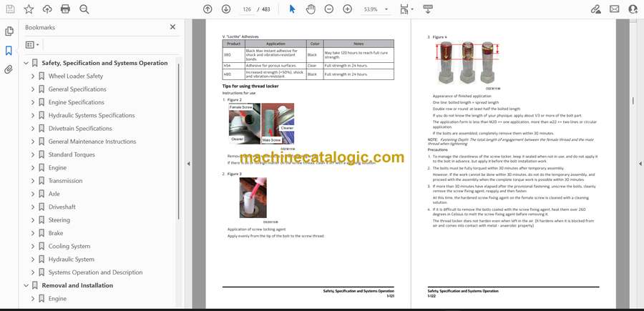This screenshot has height=311, width=644.
Task: Click the Figure 3 screw locking image
Action: pos(253,198)
